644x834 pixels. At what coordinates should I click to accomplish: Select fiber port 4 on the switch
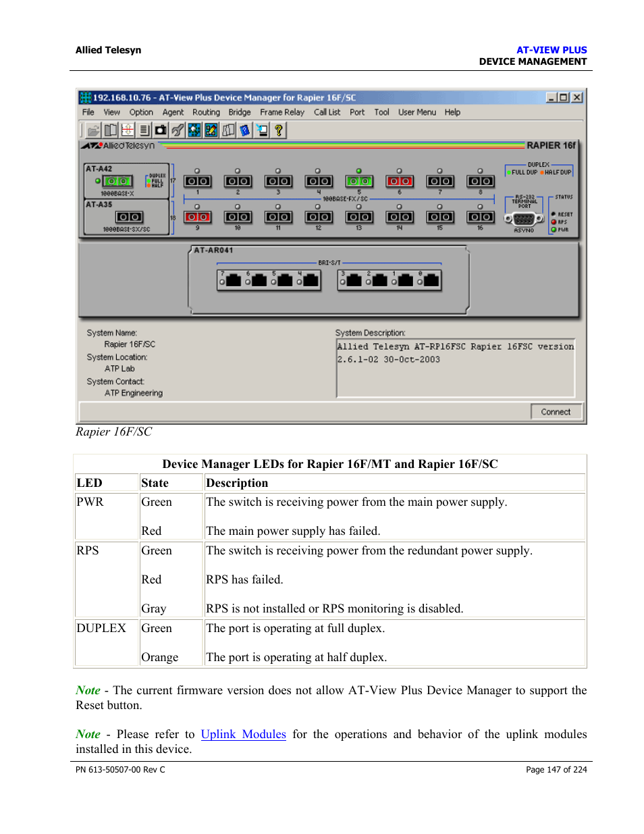[x=319, y=181]
